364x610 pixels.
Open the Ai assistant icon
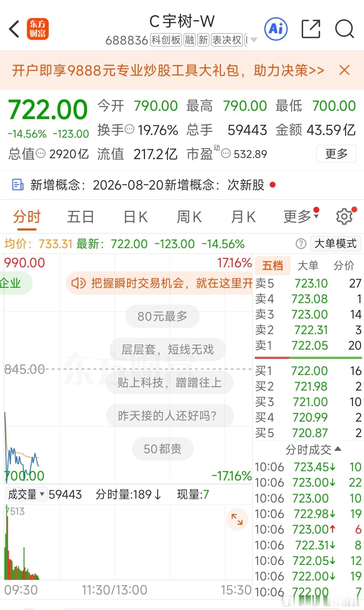tap(276, 29)
